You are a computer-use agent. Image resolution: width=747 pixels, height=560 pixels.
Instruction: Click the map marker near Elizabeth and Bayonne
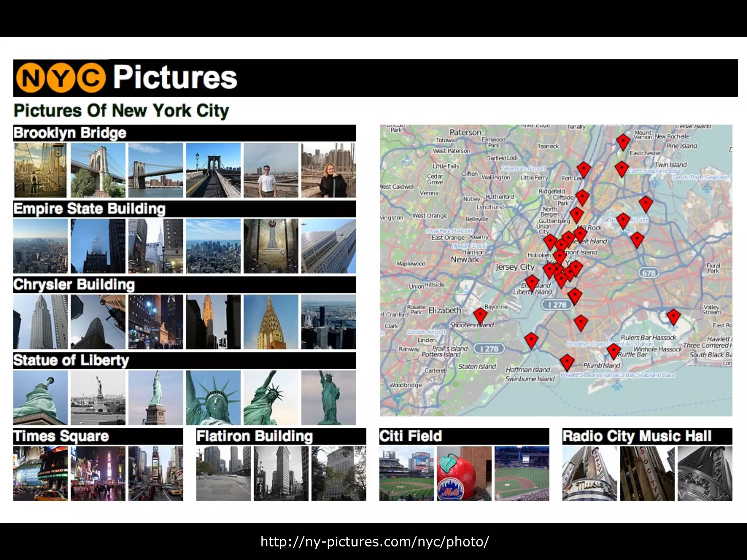480,315
